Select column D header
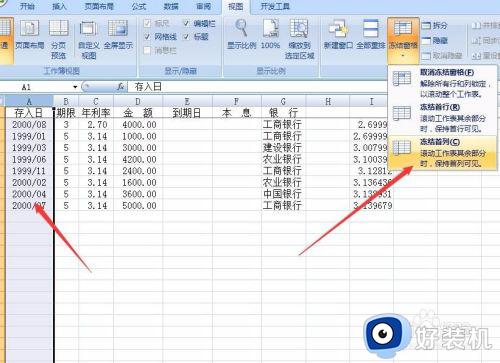The width and height of the screenshot is (500, 363). (x=138, y=101)
